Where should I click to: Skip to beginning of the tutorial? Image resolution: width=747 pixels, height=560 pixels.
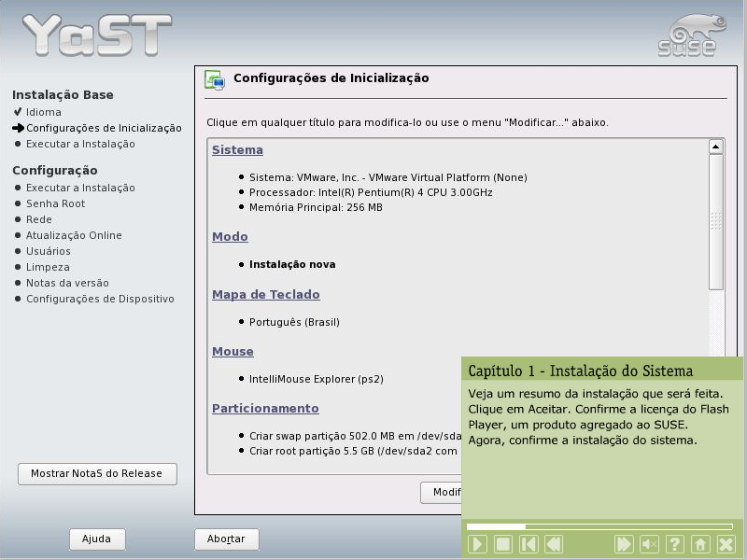(x=529, y=544)
